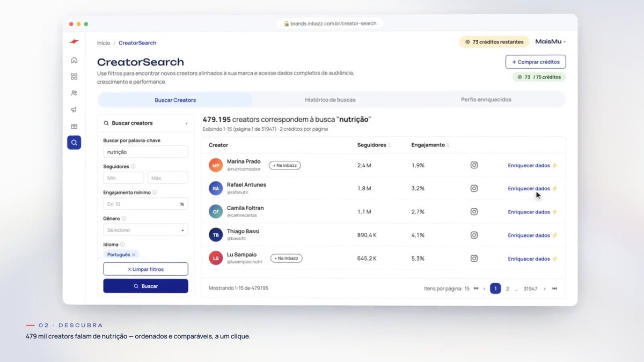The image size is (644, 362).
Task: Sort by Engajamento column
Action: pos(430,145)
